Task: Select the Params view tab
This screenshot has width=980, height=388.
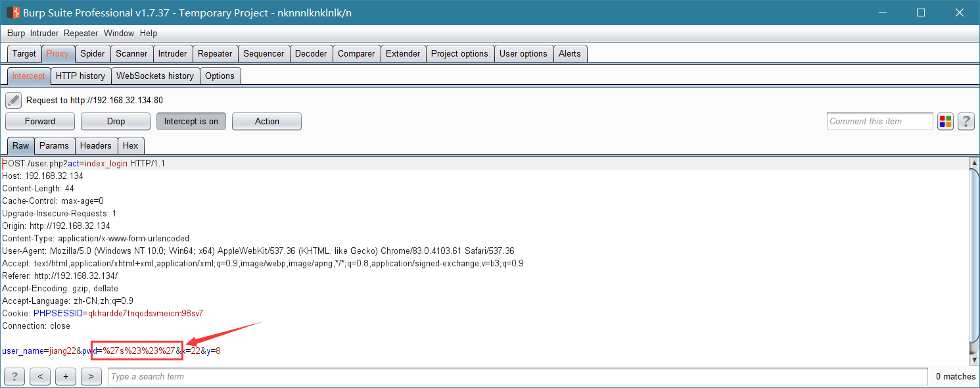Action: tap(54, 146)
